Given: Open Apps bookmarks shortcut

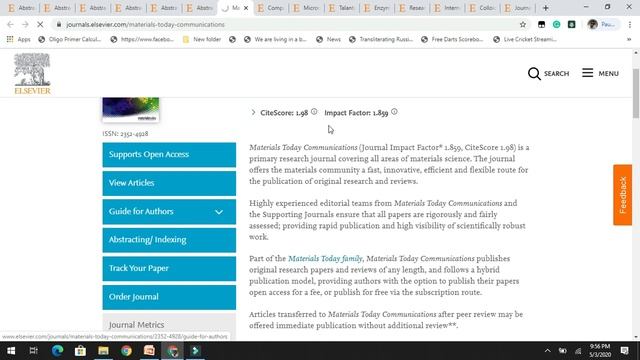Looking at the screenshot, I should pos(18,39).
